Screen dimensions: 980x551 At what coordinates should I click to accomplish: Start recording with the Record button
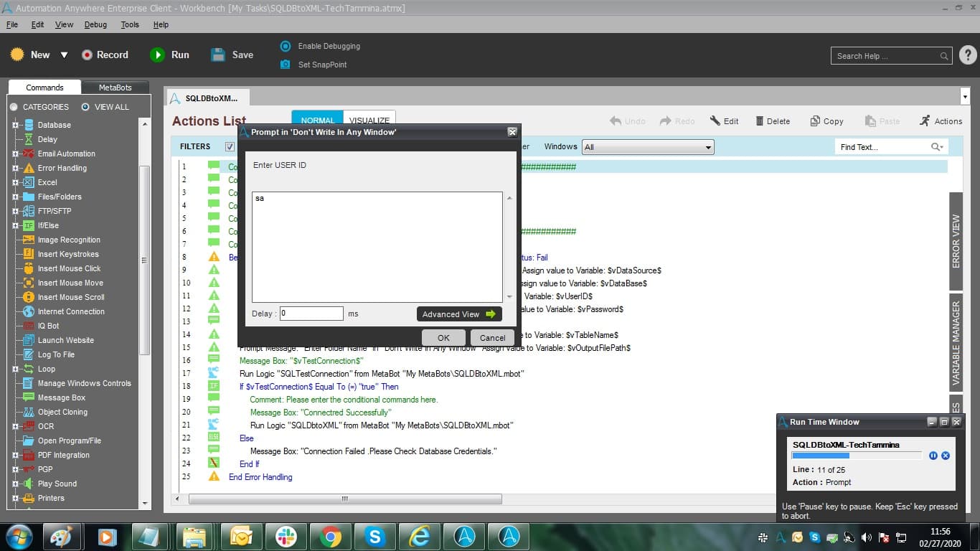click(105, 55)
